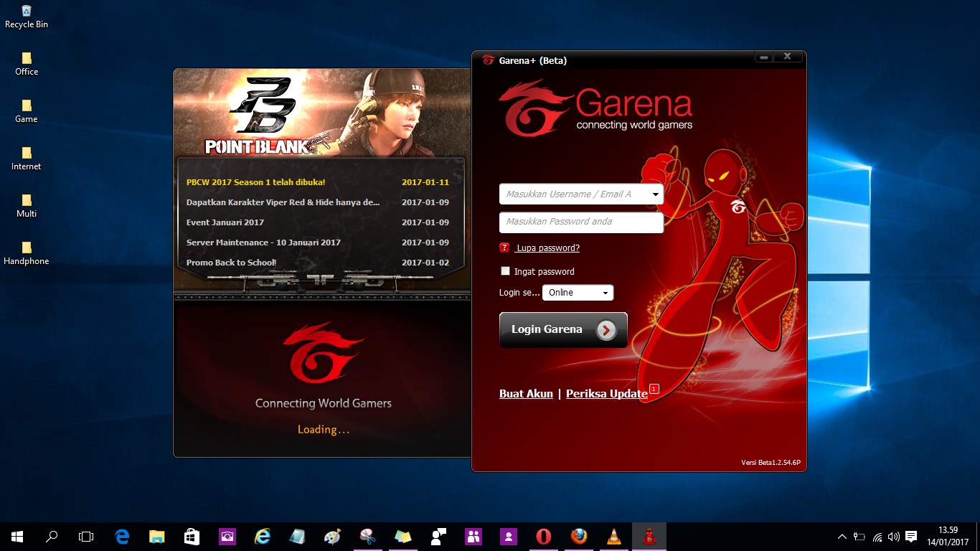The image size is (980, 551).
Task: Open the purple Photos camera app
Action: (x=227, y=536)
